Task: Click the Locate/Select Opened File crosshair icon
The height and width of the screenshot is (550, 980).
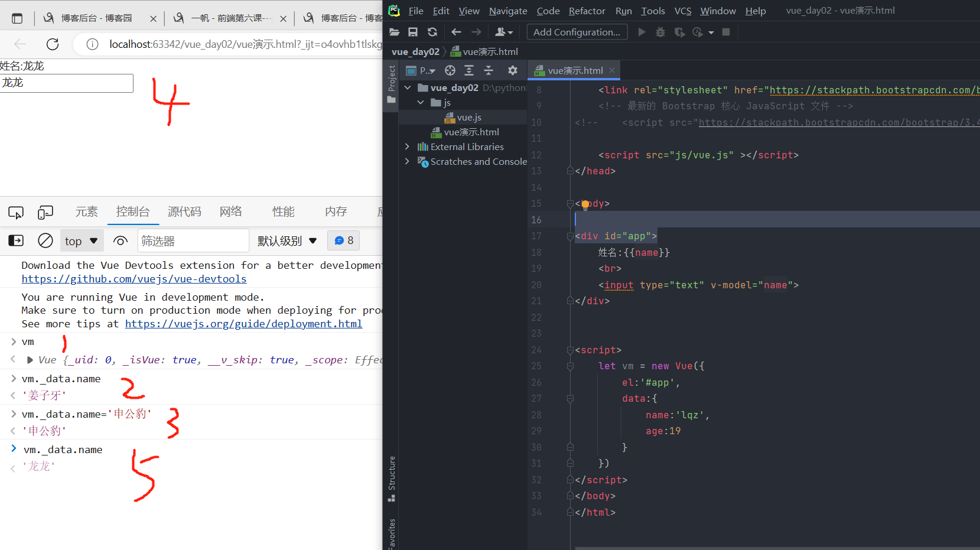Action: click(x=450, y=71)
